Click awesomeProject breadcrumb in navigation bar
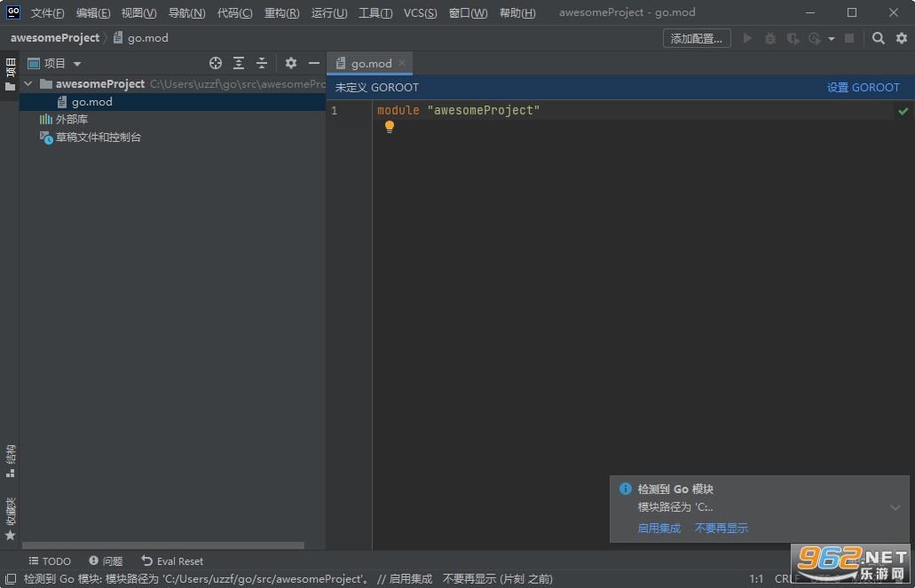The height and width of the screenshot is (588, 915). [55, 38]
